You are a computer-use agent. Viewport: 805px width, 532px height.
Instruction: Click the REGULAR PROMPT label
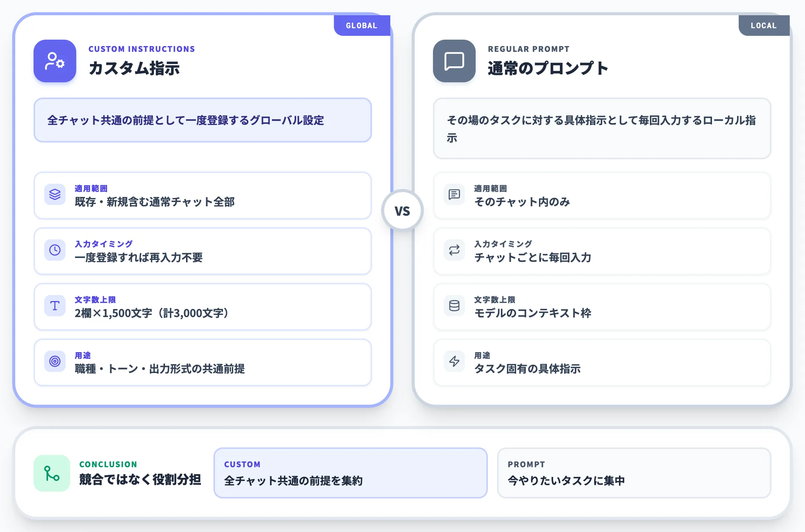pyautogui.click(x=529, y=49)
